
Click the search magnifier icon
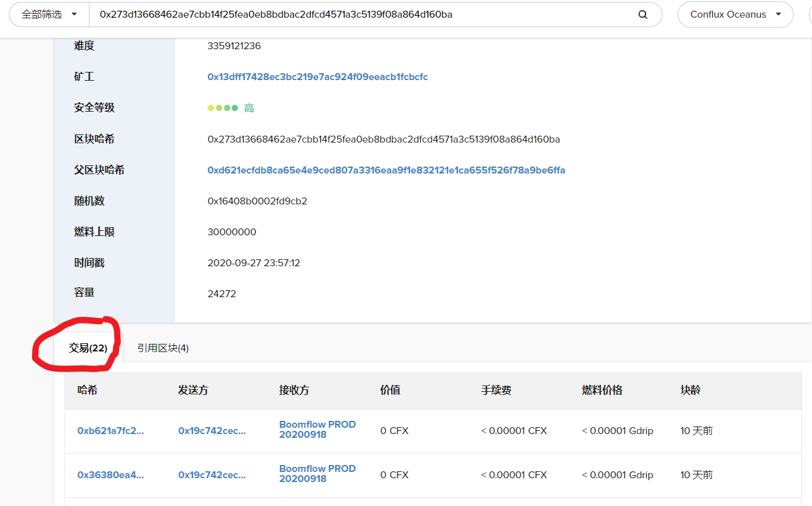(643, 15)
